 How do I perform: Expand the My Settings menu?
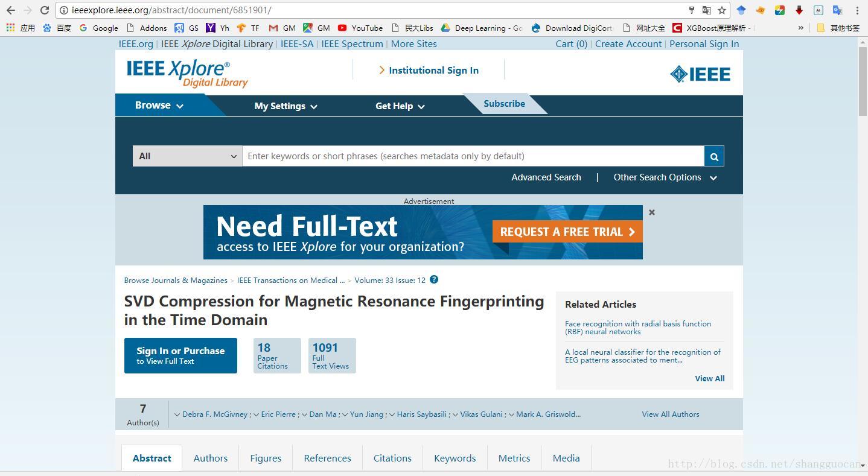click(286, 106)
